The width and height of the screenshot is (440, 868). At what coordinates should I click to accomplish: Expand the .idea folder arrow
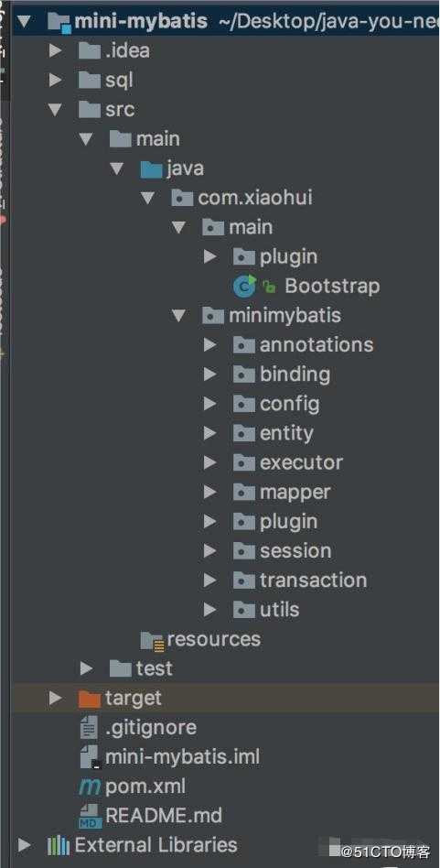55,51
